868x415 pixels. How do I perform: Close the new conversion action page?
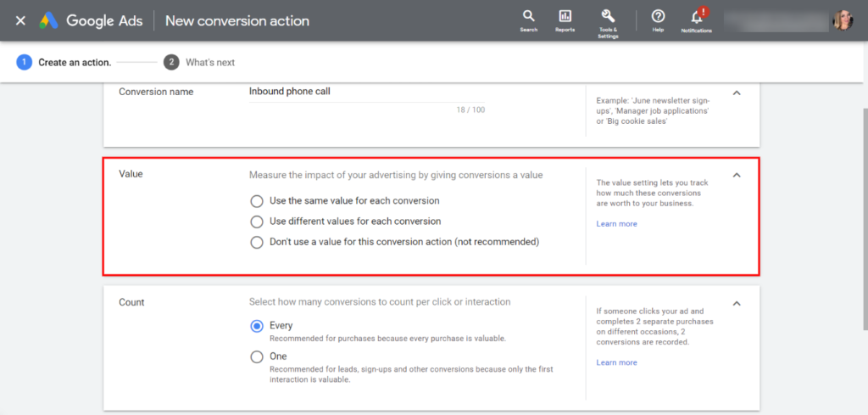point(20,20)
